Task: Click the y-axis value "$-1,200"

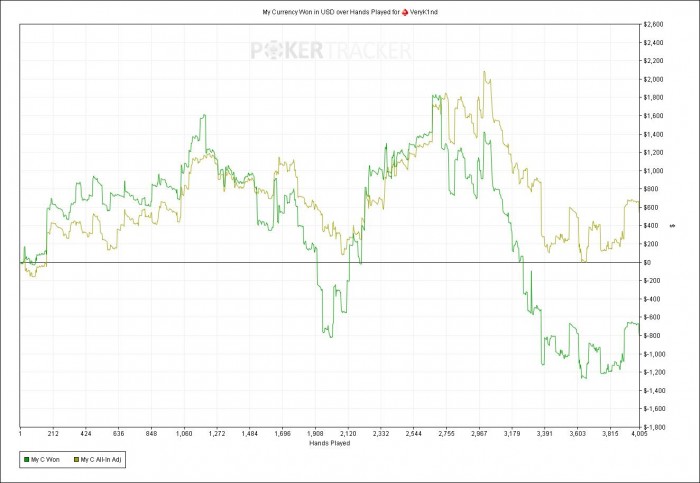Action: [654, 372]
